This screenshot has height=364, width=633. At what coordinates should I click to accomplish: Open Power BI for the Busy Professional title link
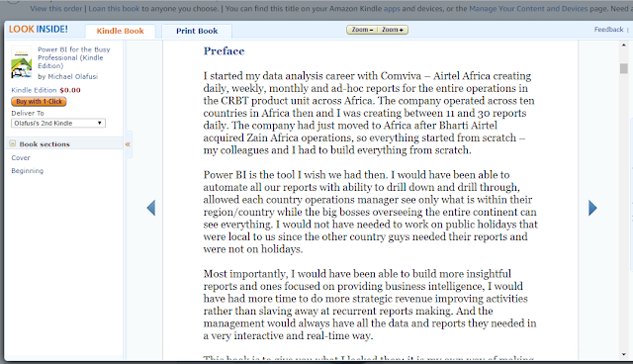(73, 57)
